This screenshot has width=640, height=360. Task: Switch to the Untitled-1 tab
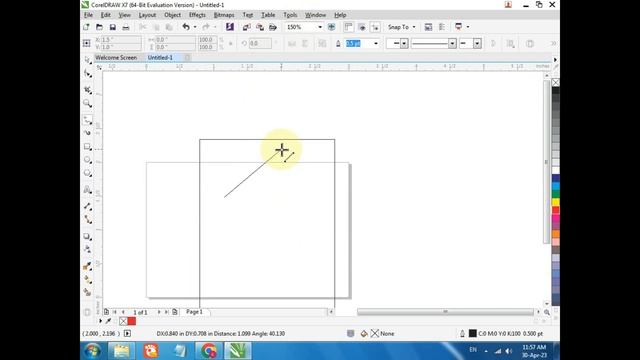coord(160,58)
